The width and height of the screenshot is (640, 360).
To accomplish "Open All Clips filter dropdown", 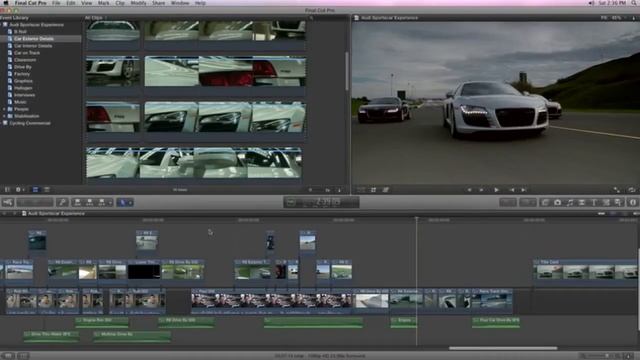I will tap(96, 18).
